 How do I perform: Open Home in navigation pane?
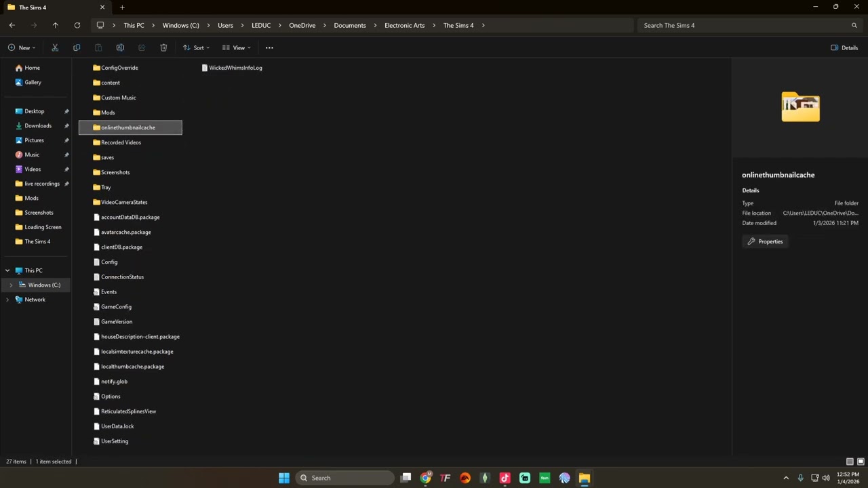(32, 68)
